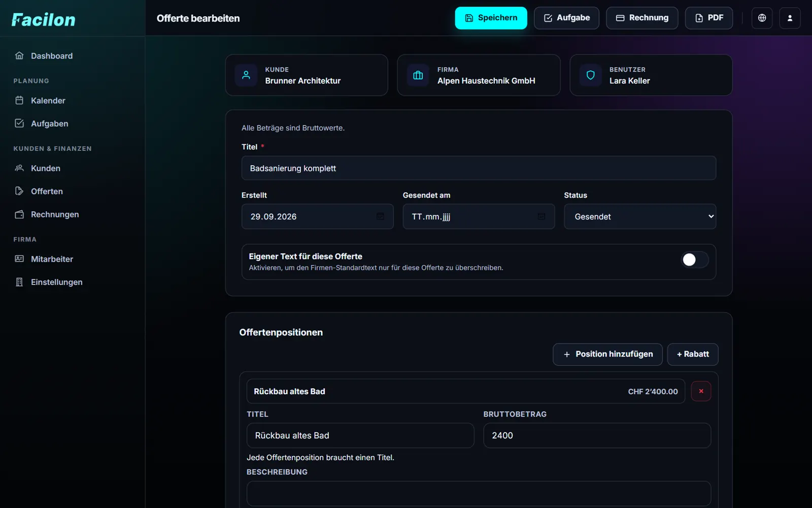Open the Status dropdown showing Gesendet

click(640, 216)
